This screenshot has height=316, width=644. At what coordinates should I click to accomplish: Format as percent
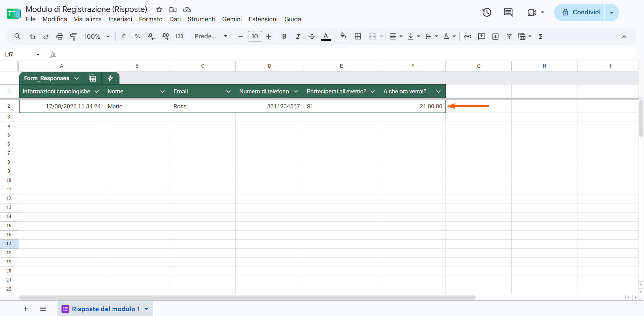pyautogui.click(x=137, y=36)
